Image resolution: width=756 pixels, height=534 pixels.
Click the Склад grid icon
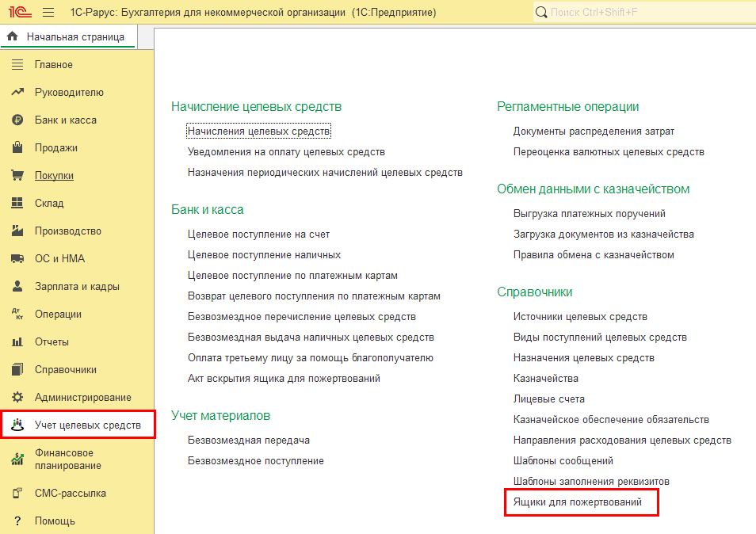(x=17, y=203)
